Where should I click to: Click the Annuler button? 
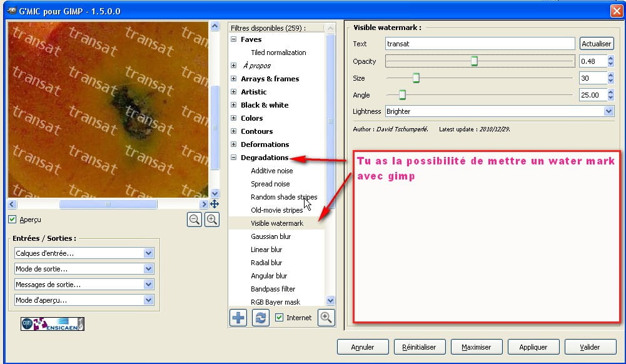tap(363, 347)
